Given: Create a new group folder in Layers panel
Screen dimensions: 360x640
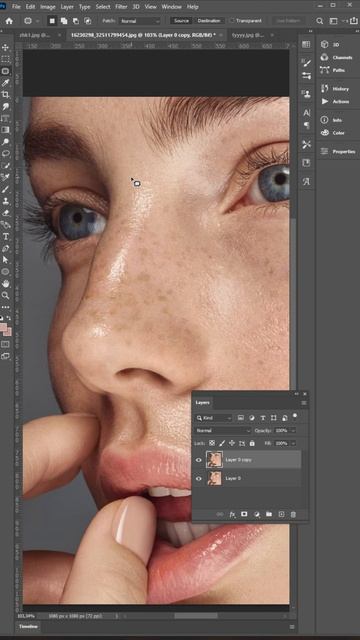Looking at the screenshot, I should (x=269, y=514).
